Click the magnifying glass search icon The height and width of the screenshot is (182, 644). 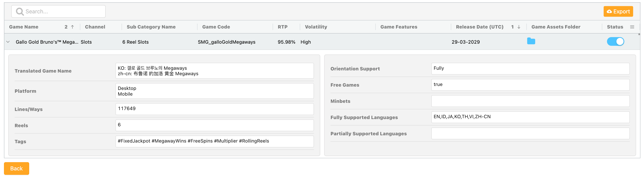coord(19,12)
